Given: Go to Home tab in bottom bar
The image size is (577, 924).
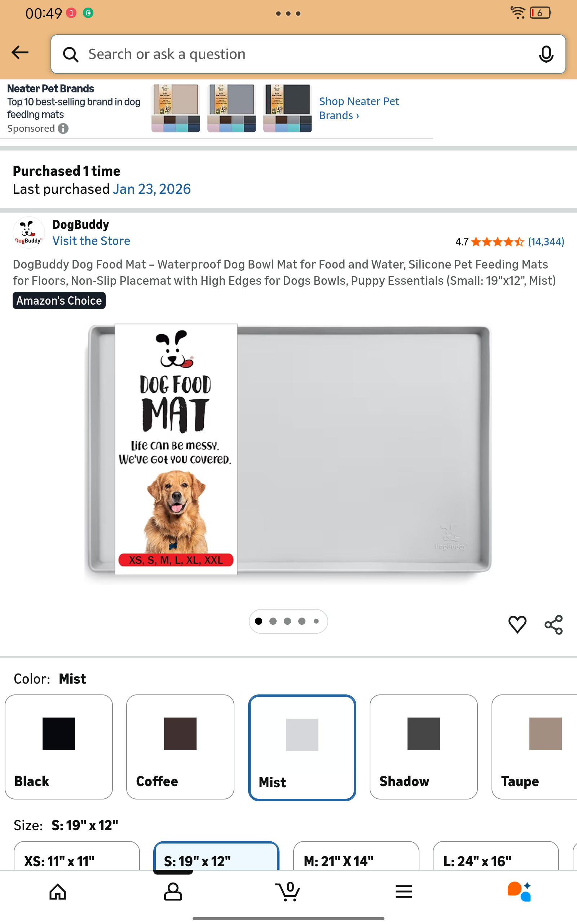Looking at the screenshot, I should pos(58,892).
